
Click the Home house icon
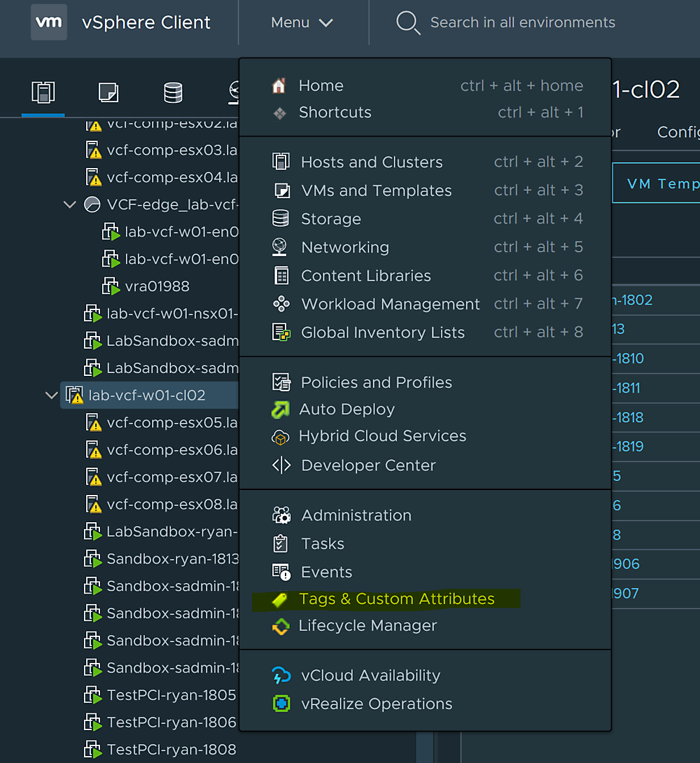tap(279, 85)
